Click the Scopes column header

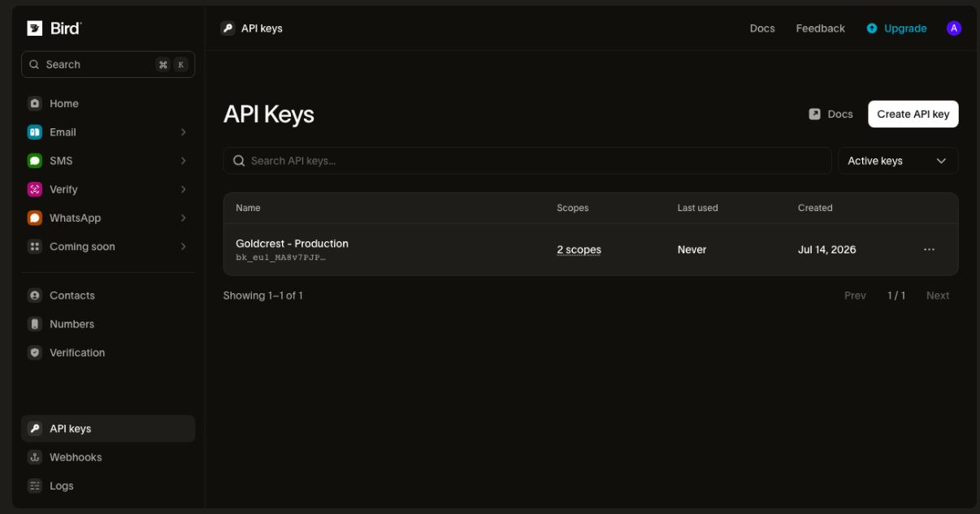pos(572,208)
